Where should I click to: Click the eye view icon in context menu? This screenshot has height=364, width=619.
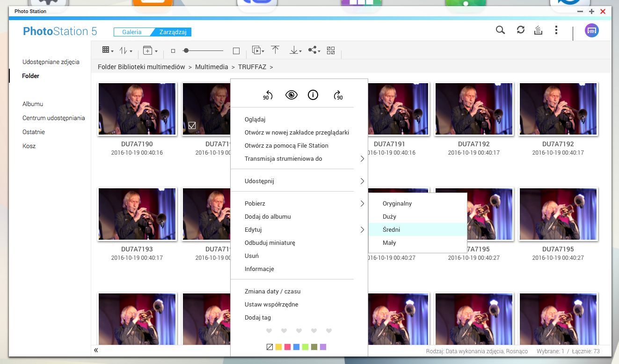click(x=291, y=95)
